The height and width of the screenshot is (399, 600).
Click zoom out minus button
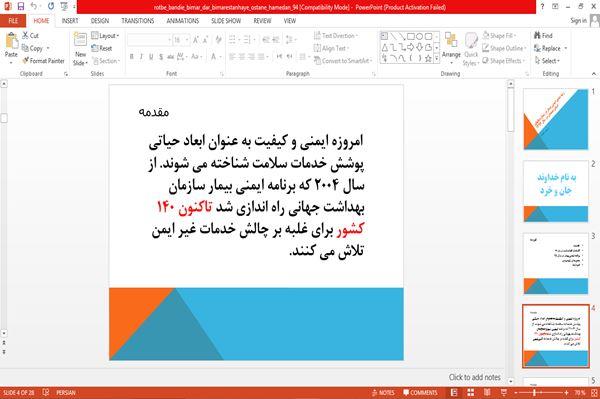(516, 393)
